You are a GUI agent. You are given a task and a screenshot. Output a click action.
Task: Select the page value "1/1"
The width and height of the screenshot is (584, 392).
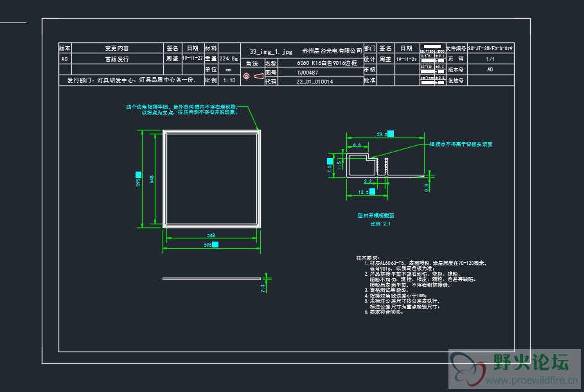pyautogui.click(x=490, y=59)
